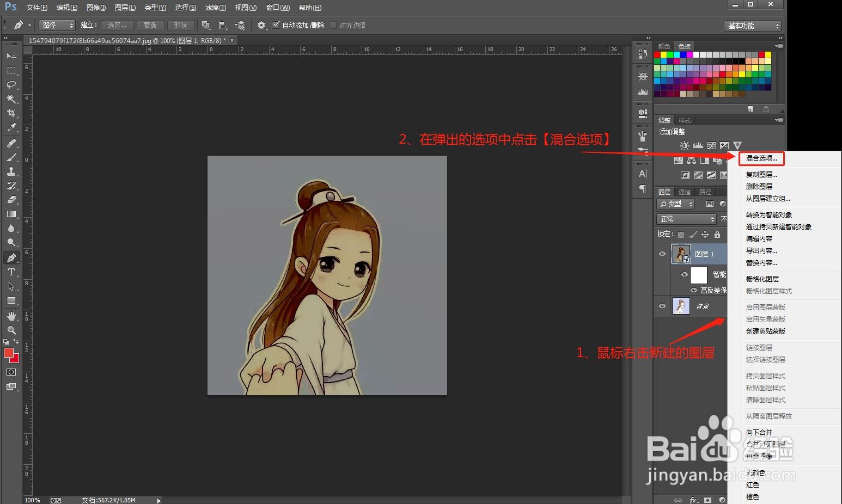The height and width of the screenshot is (504, 842).
Task: Open Pen tool preset picker arrow
Action: pyautogui.click(x=29, y=25)
